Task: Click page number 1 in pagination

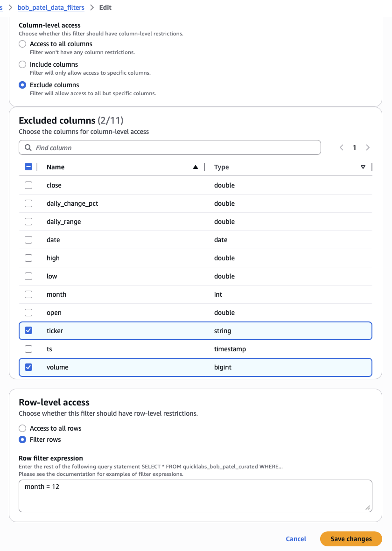Action: [x=354, y=147]
